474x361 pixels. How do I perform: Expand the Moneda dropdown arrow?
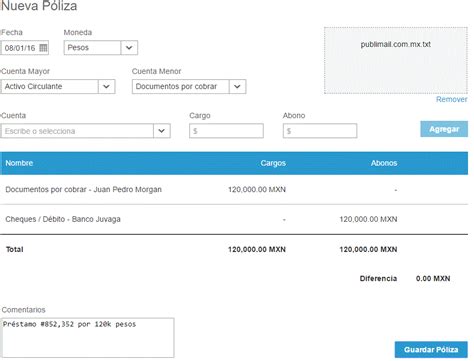129,48
